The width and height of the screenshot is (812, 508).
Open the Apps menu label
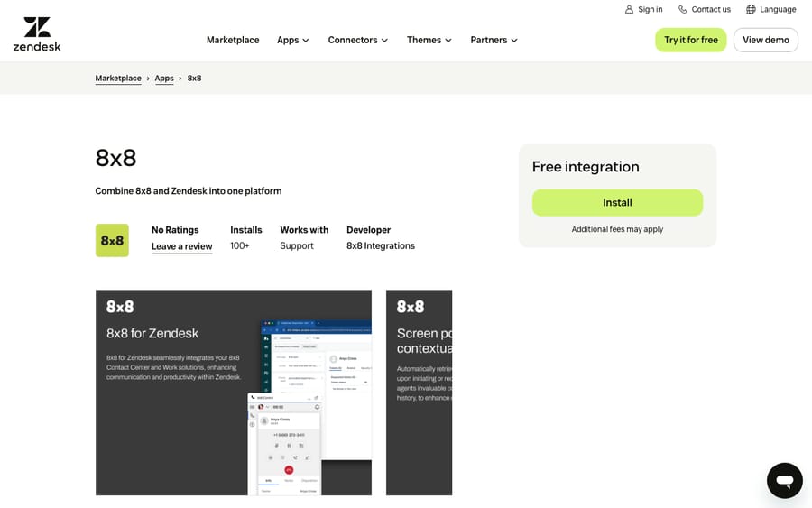[x=288, y=40]
